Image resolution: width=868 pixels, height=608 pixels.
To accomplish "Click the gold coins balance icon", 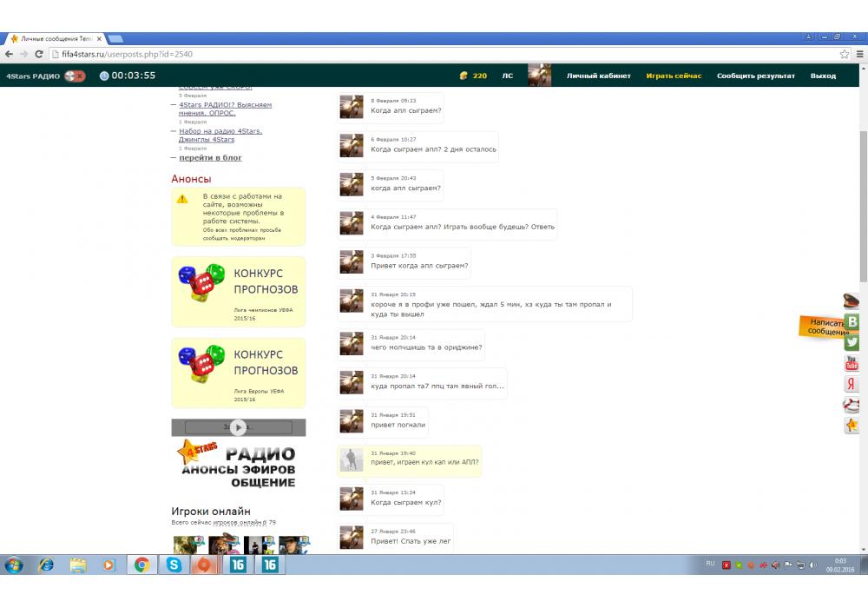I will pos(464,76).
